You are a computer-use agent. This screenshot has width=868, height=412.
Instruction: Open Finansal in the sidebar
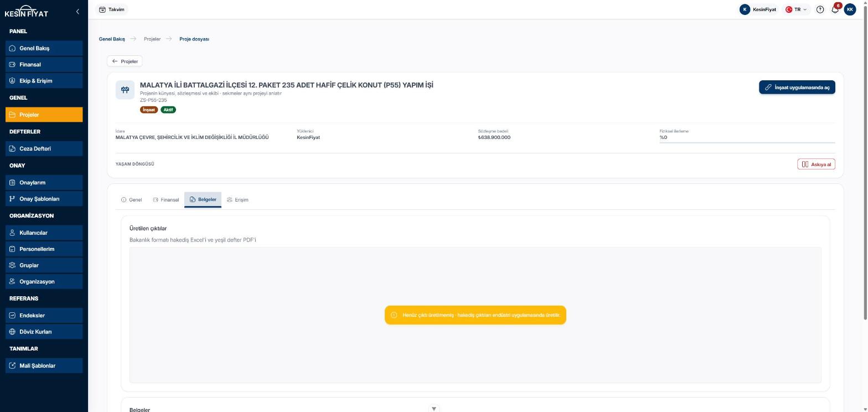[44, 64]
